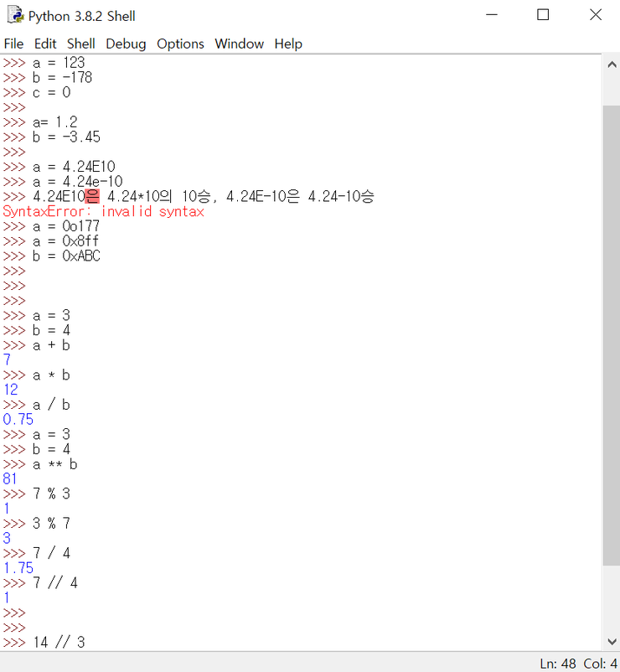
Task: Click the output value 1.75
Action: click(18, 568)
